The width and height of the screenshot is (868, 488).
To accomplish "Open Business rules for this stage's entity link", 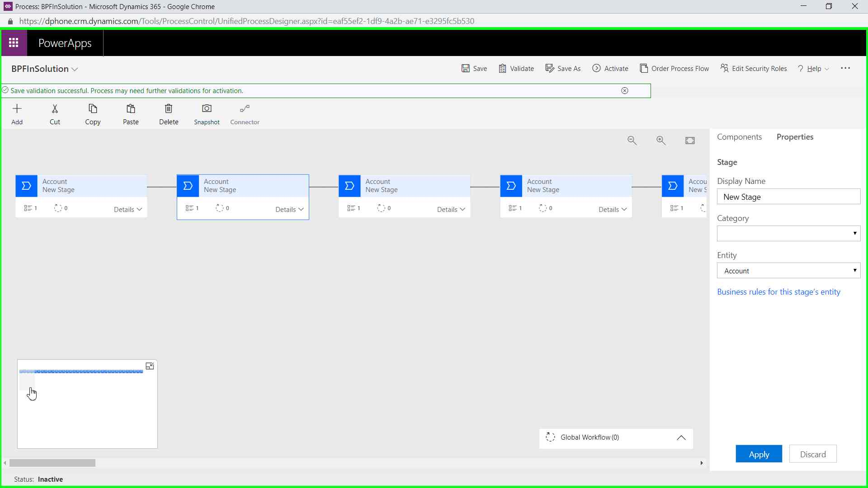I will pos(778,292).
